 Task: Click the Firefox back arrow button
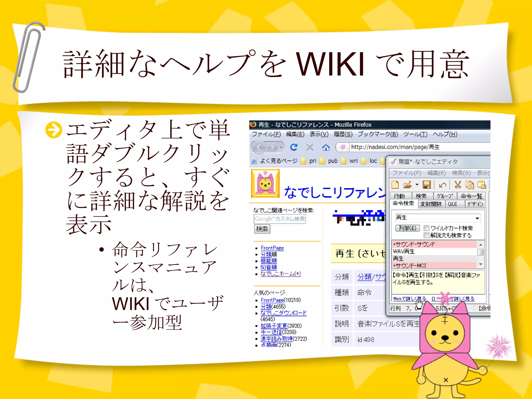coord(258,148)
